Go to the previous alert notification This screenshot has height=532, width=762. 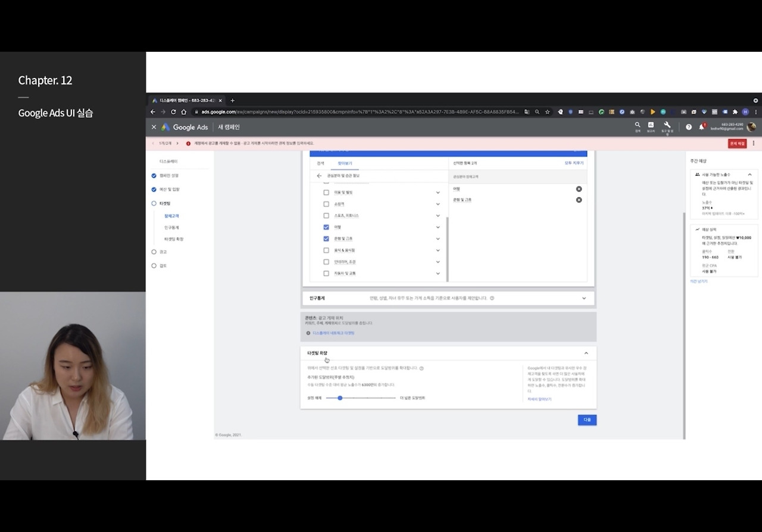point(153,143)
